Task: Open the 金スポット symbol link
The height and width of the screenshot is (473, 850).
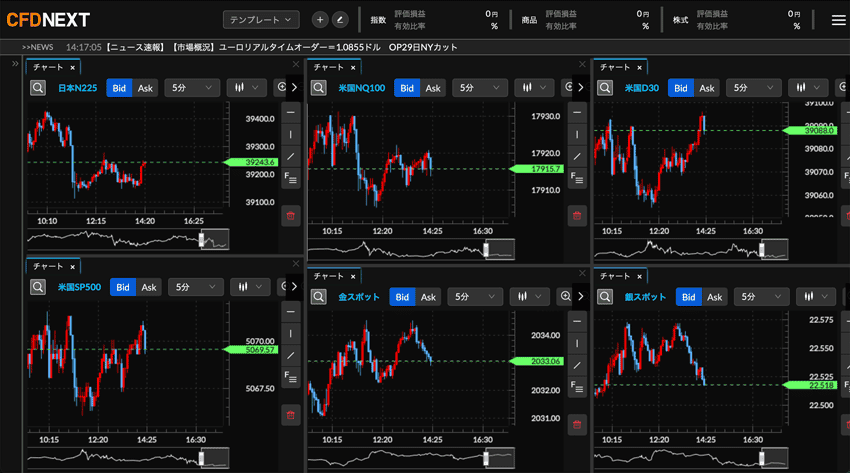Action: point(359,297)
